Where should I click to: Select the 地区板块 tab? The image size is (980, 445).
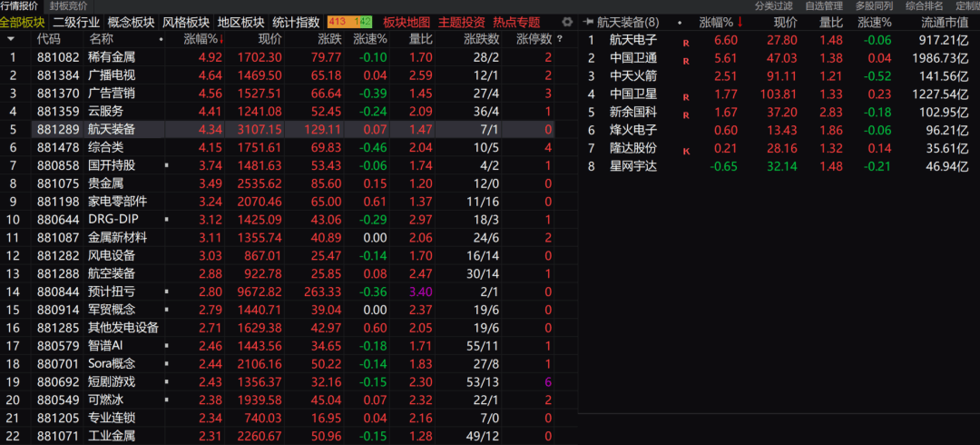pyautogui.click(x=241, y=22)
